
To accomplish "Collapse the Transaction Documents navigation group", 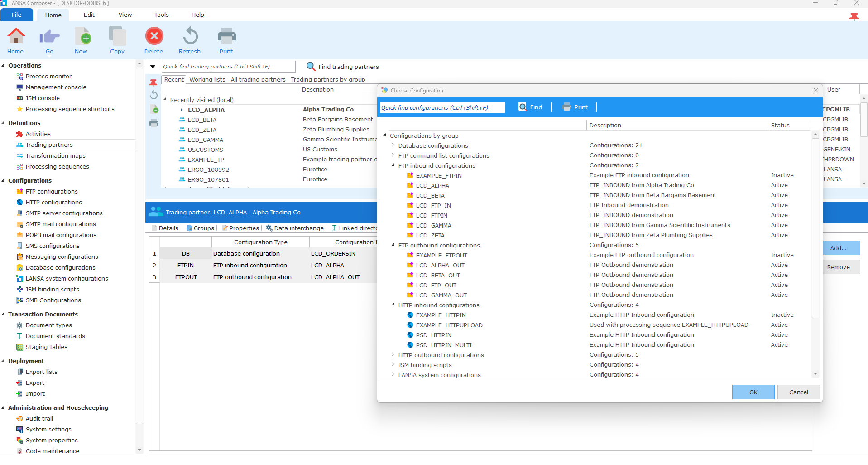I will (x=3, y=315).
